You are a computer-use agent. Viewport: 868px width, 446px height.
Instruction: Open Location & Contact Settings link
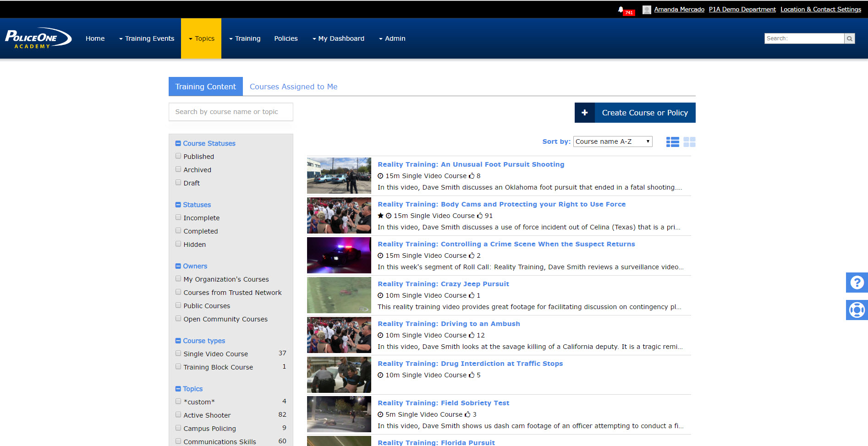(821, 10)
